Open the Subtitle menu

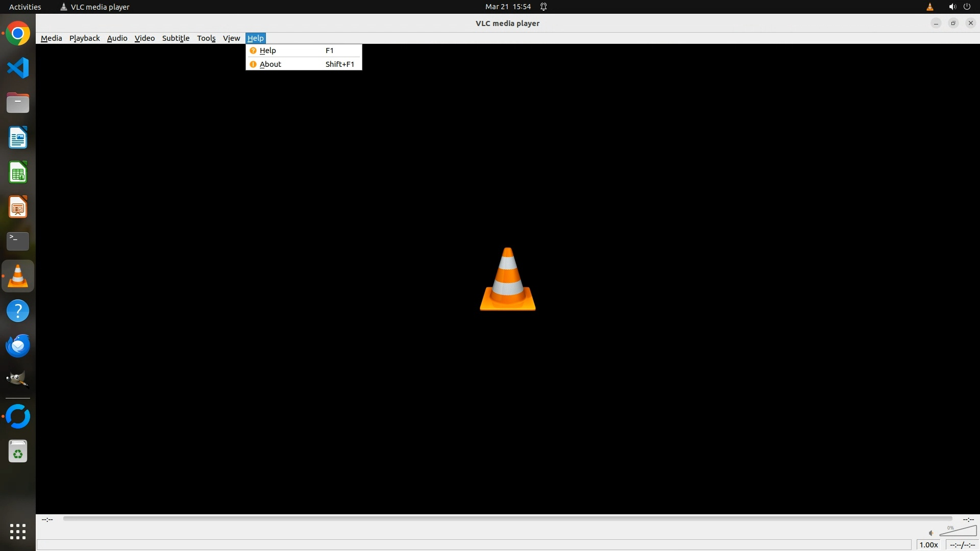176,38
